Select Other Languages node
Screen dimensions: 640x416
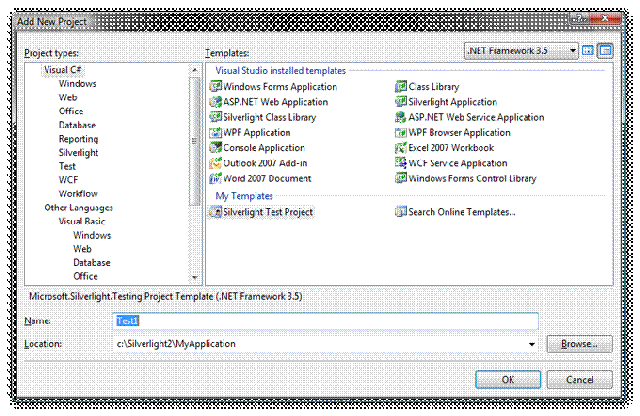pos(78,207)
